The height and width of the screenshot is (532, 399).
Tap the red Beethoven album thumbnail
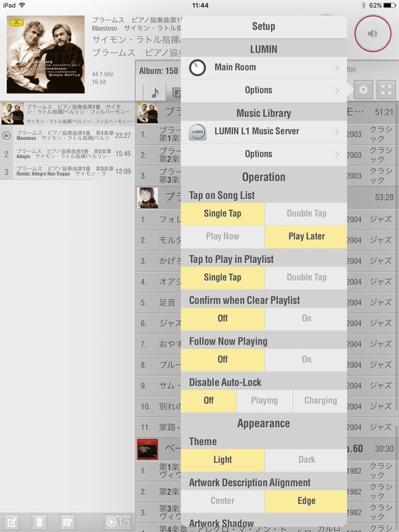coord(147,450)
